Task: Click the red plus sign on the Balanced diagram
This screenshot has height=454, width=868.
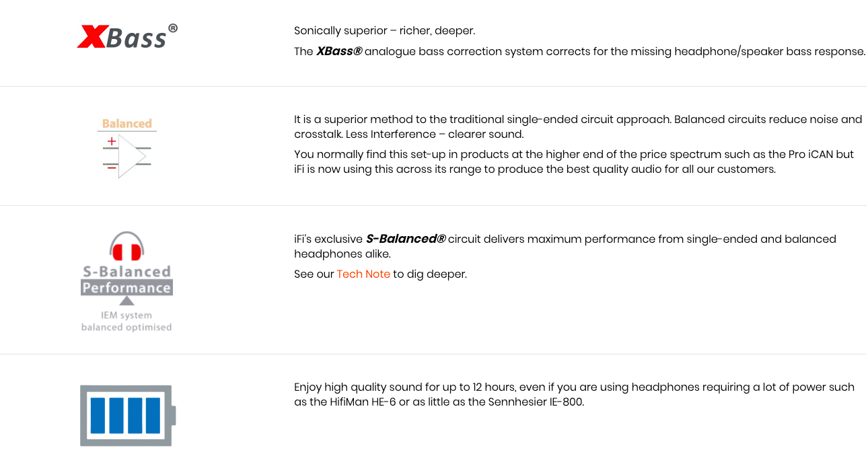Action: click(x=111, y=142)
